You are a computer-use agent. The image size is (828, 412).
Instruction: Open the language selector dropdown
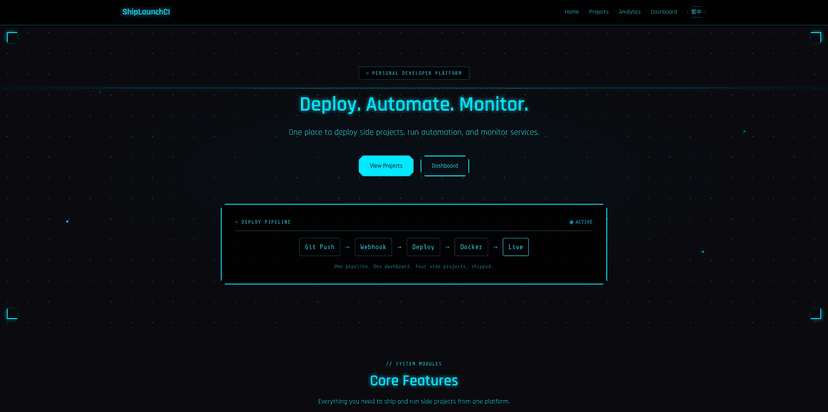[697, 12]
